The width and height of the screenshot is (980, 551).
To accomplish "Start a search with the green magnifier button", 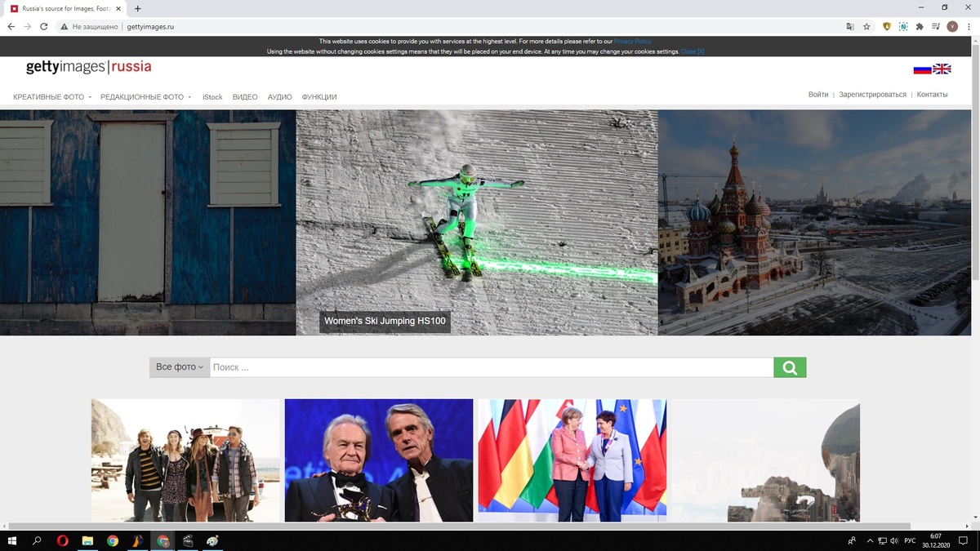I will [789, 367].
